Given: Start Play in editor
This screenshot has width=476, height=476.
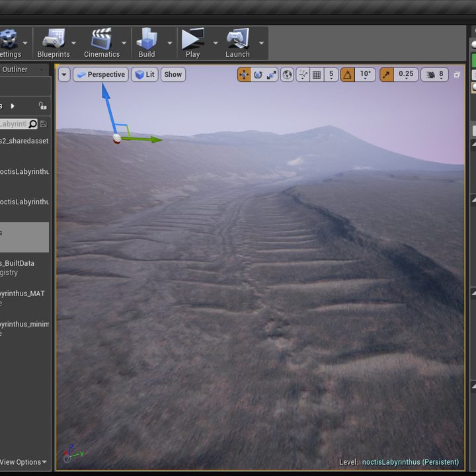Looking at the screenshot, I should click(192, 43).
